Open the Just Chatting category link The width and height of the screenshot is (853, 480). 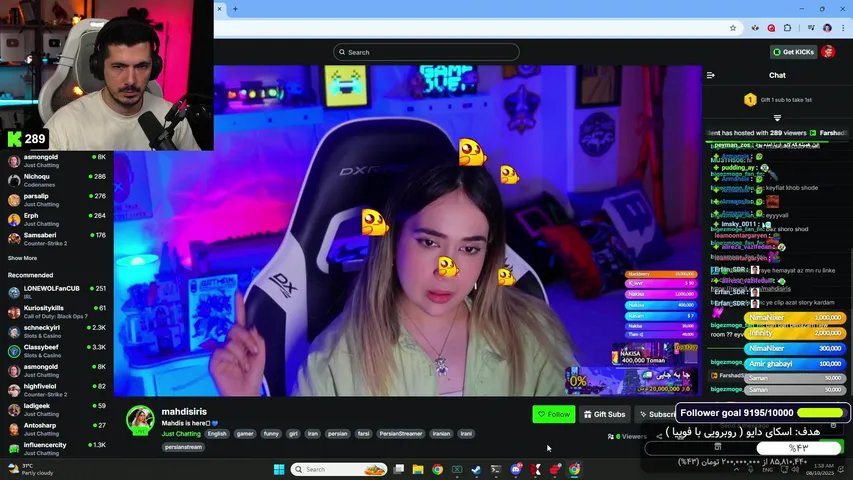181,434
